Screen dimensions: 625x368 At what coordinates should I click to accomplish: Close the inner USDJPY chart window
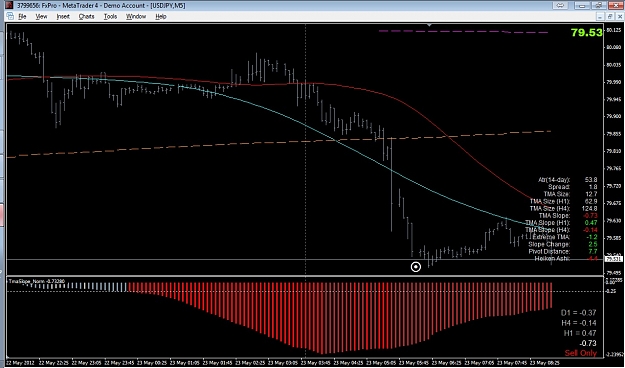(619, 16)
